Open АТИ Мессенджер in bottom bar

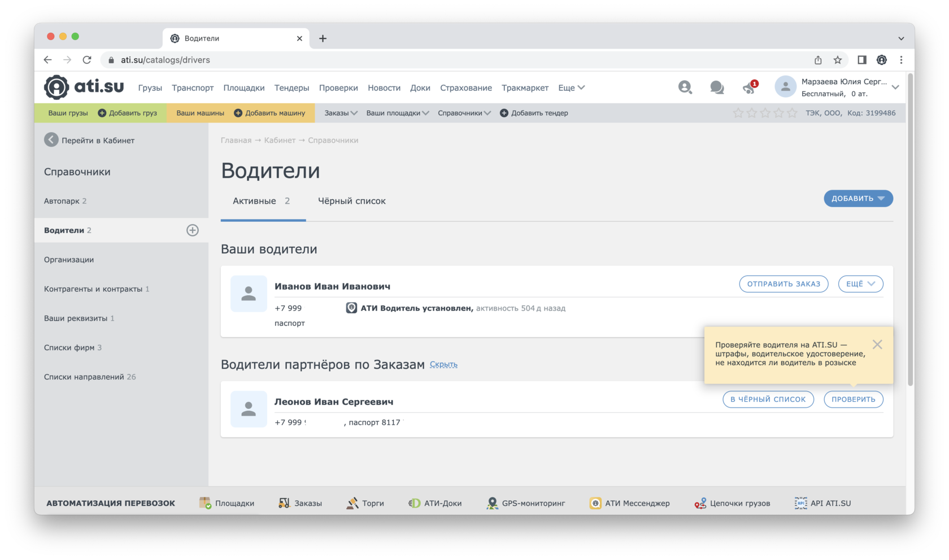coord(629,503)
